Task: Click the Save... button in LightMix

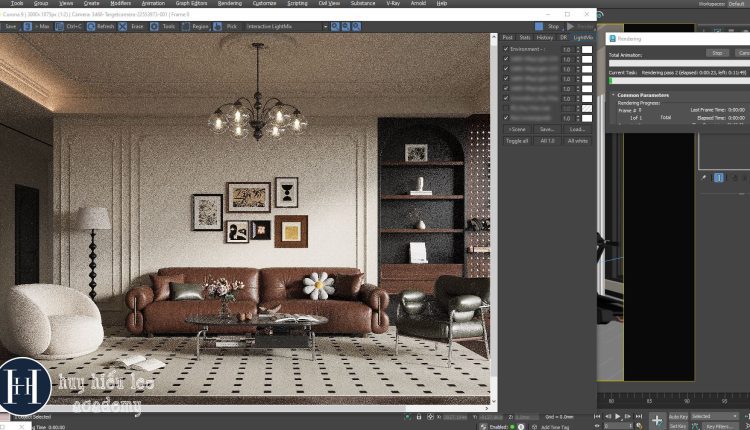Action: 547,129
